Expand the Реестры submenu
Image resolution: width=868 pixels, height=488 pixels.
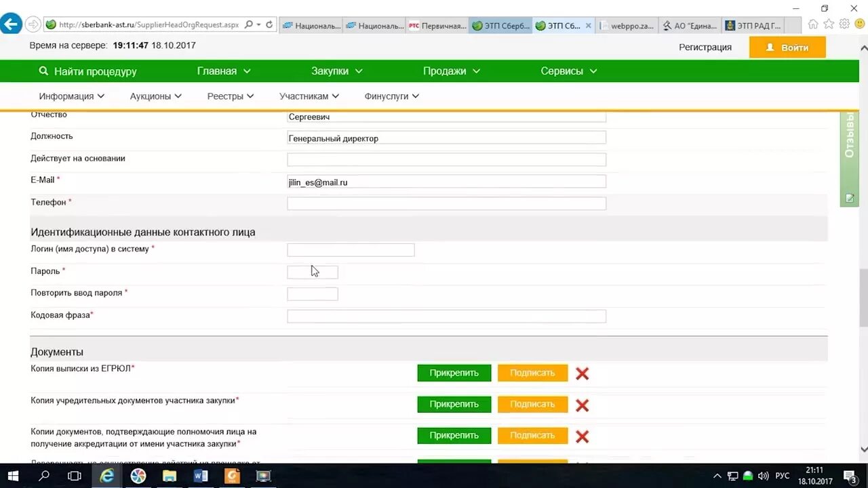231,96
